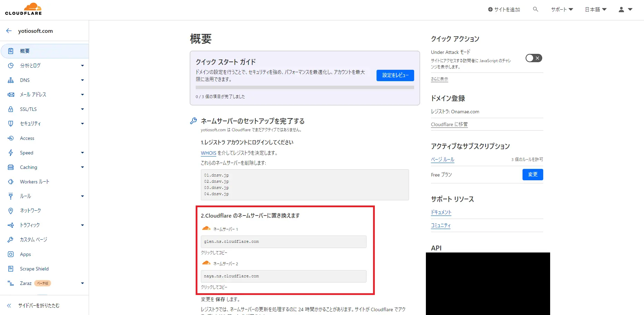This screenshot has width=644, height=315.
Task: Click the トラフィック routing icon
Action: [11, 225]
